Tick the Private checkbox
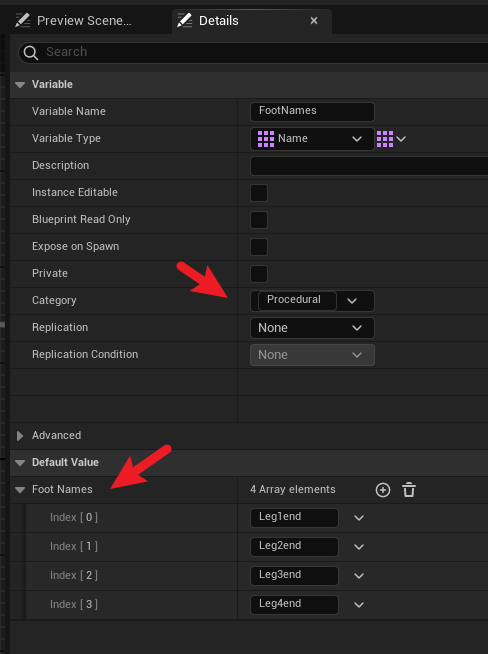The image size is (488, 654). pyautogui.click(x=259, y=274)
